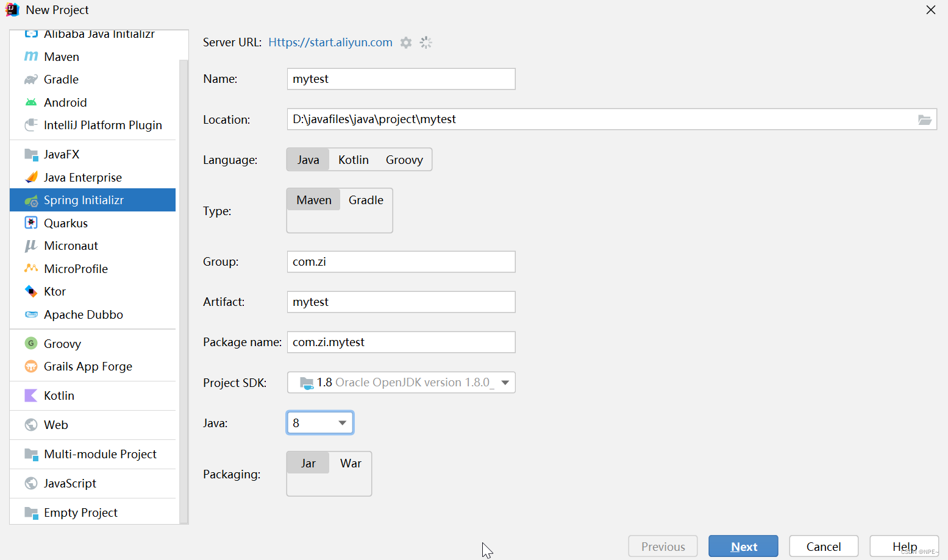This screenshot has height=560, width=948.
Task: Click the IntelliJ Platform Plugin icon
Action: click(31, 125)
